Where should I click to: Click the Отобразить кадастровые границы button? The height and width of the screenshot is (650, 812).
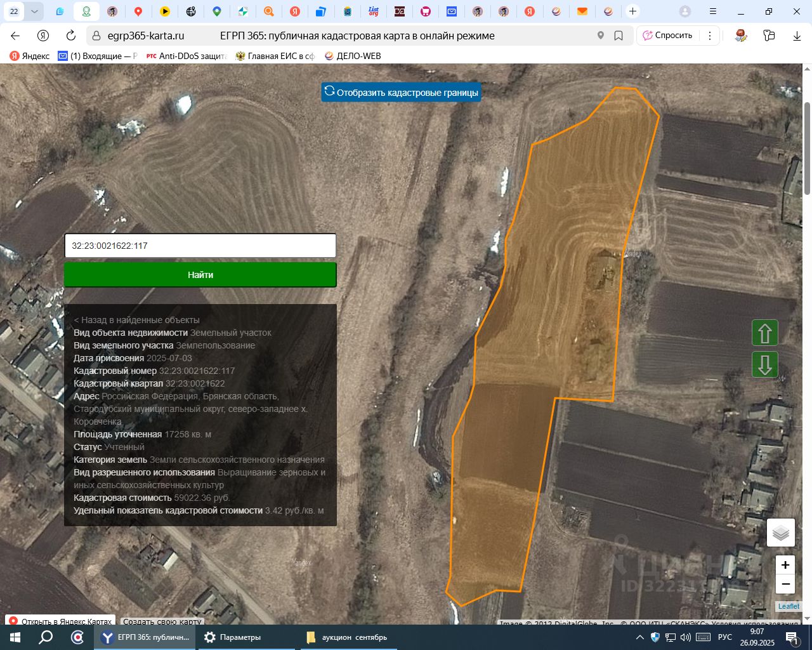point(401,92)
